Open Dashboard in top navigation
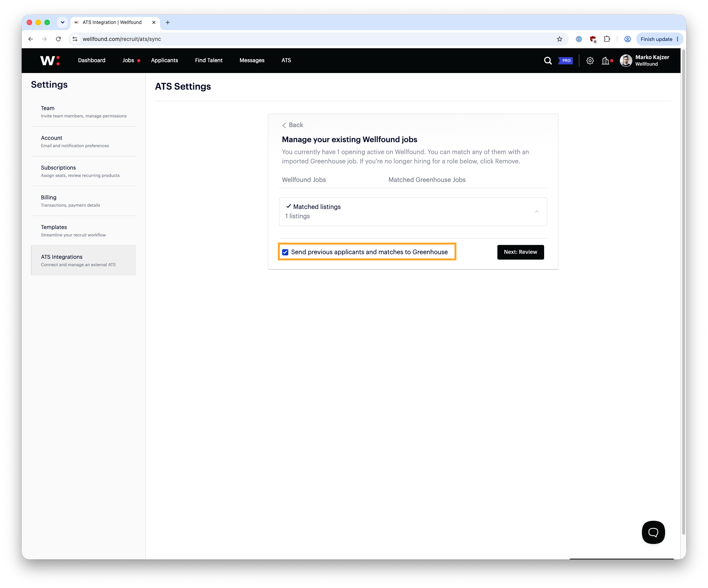 92,60
